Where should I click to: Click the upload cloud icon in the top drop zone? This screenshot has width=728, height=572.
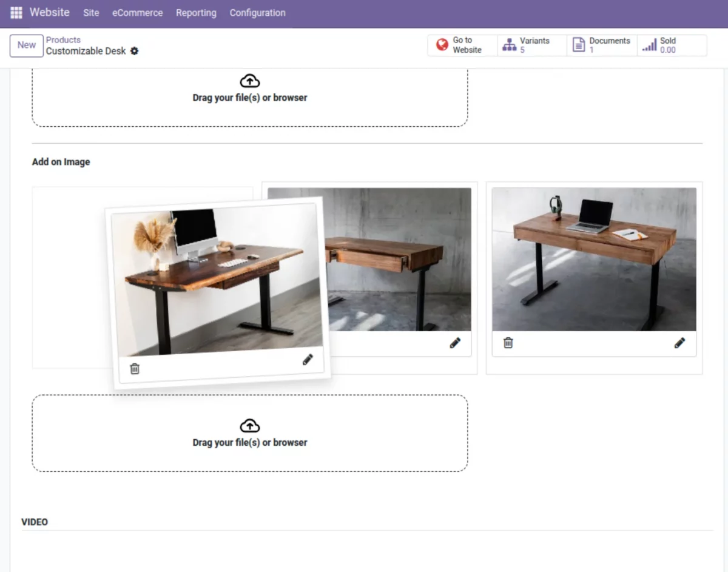pos(250,81)
